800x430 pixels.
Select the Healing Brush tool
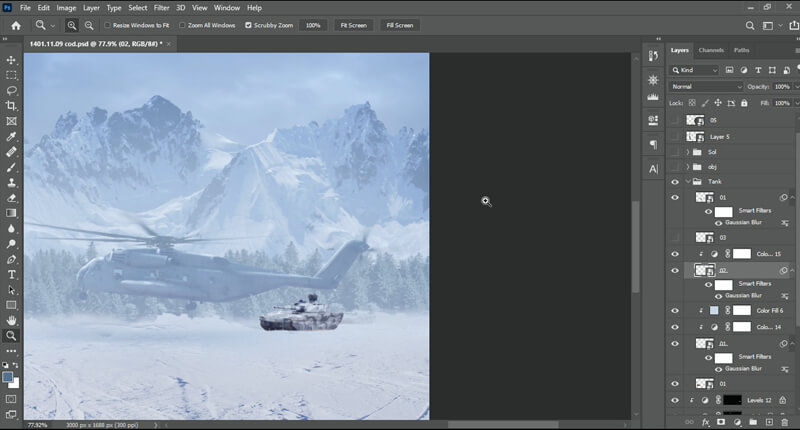coord(11,152)
